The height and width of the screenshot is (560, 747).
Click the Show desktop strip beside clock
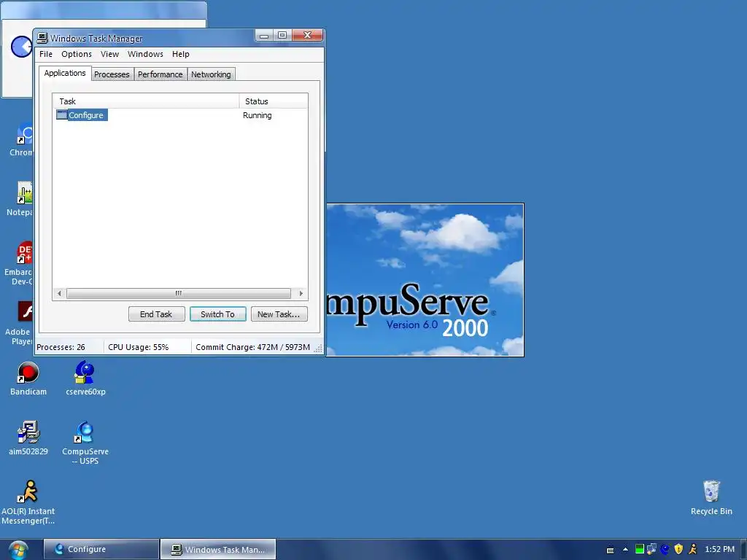pyautogui.click(x=743, y=549)
